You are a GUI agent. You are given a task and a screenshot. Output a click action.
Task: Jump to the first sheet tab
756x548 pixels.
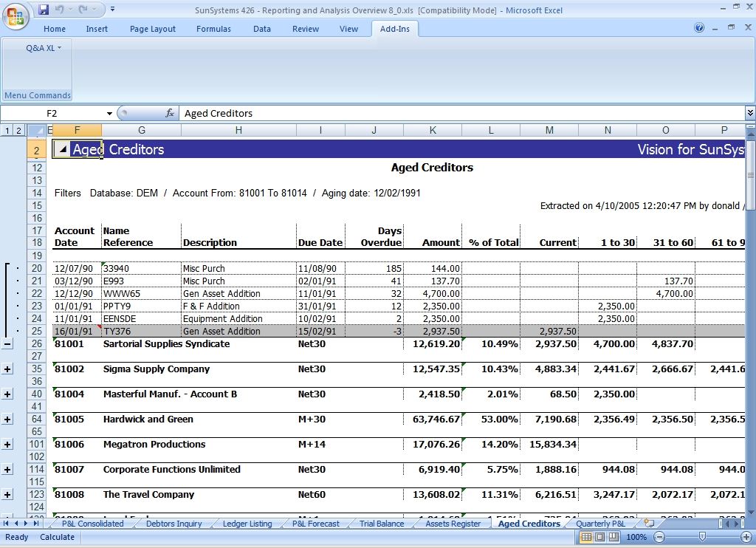6,524
